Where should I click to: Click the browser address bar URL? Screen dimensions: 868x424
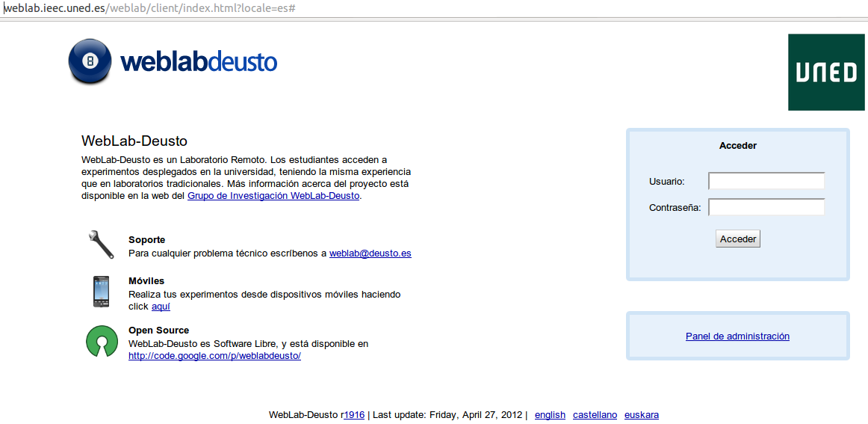click(x=150, y=9)
